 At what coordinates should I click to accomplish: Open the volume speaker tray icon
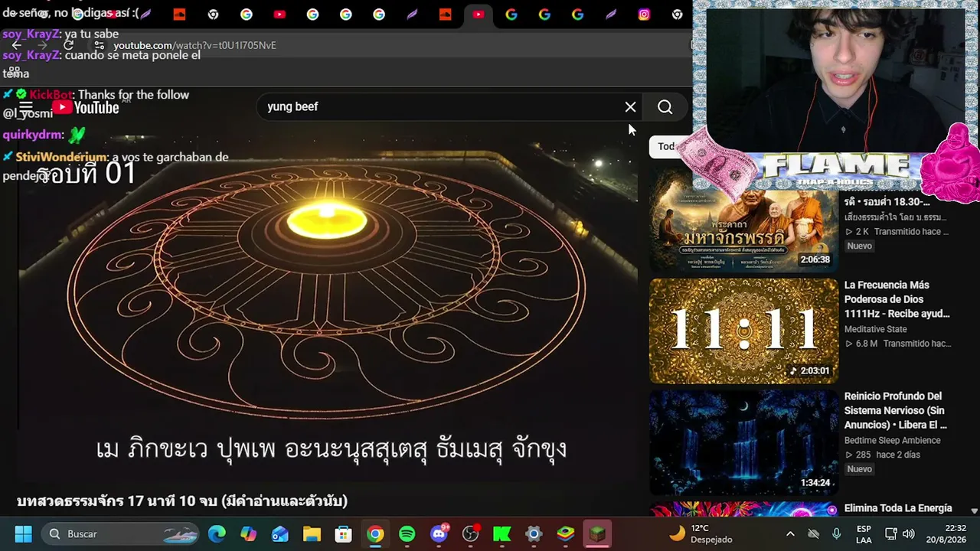[909, 533]
